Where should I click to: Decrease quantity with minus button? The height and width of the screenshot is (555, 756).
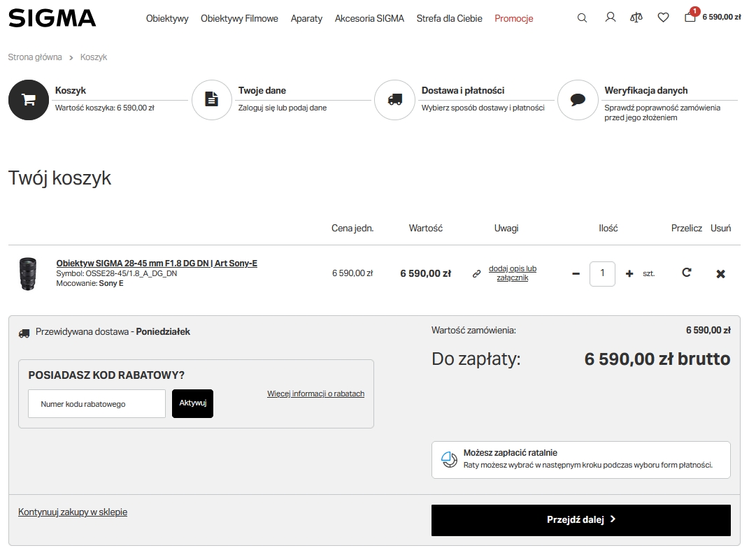pyautogui.click(x=576, y=274)
